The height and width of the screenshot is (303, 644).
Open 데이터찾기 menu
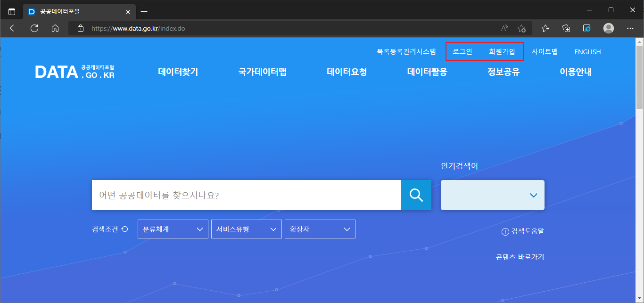click(178, 72)
